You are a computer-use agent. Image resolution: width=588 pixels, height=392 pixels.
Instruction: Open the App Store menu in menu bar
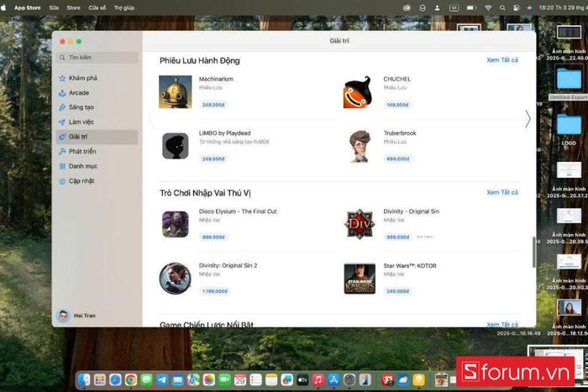click(28, 8)
